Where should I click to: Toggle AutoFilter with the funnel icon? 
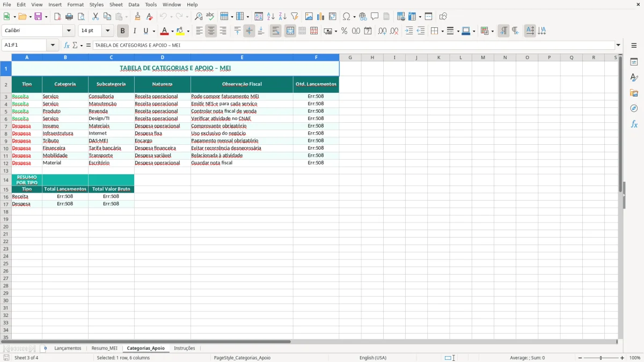[295, 17]
